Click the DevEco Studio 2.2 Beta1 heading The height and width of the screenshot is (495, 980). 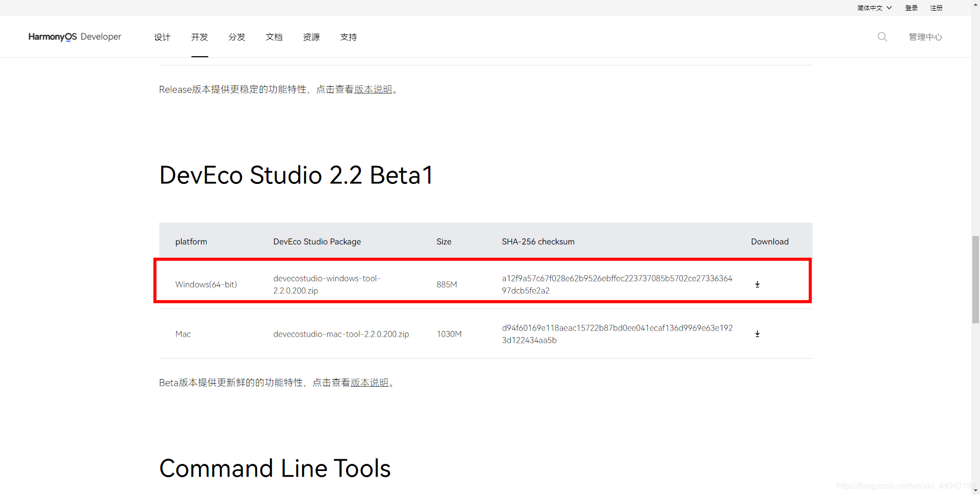296,175
